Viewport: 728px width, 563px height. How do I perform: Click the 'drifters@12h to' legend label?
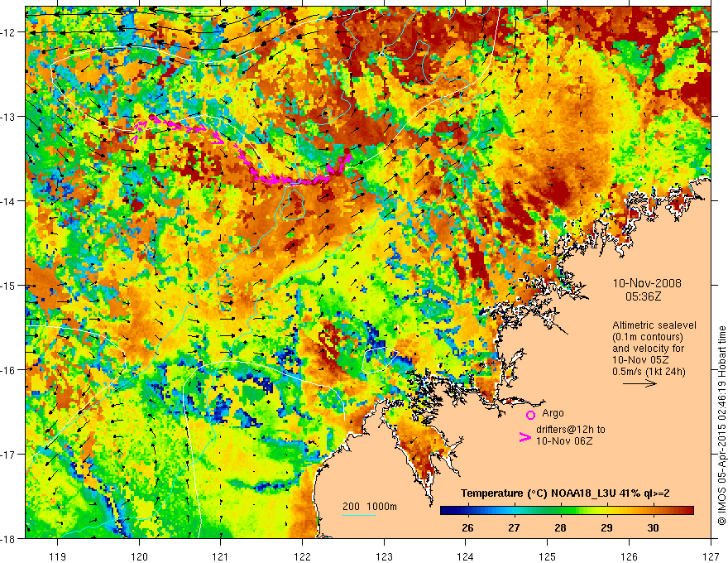coord(571,430)
